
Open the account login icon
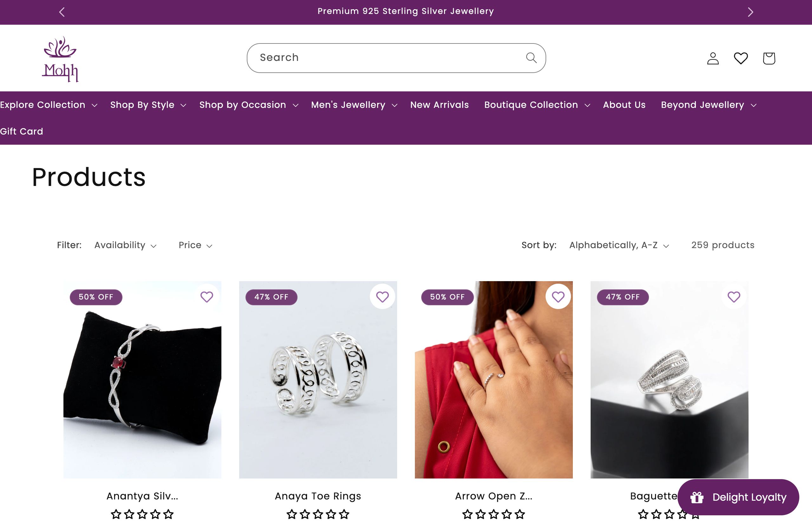point(713,58)
